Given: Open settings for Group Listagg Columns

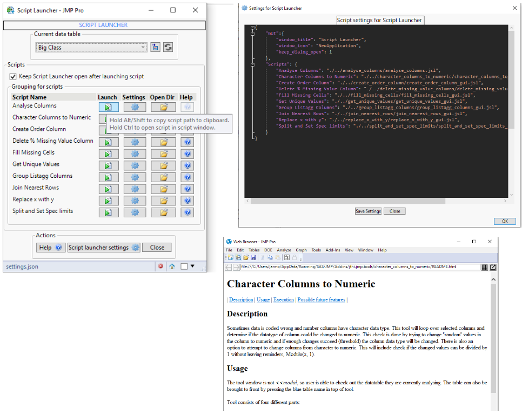Looking at the screenshot, I should (x=134, y=177).
